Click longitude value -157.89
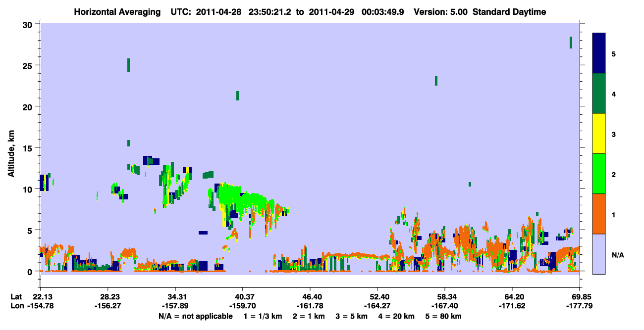Screen dimensions: 644x330 click(175, 306)
